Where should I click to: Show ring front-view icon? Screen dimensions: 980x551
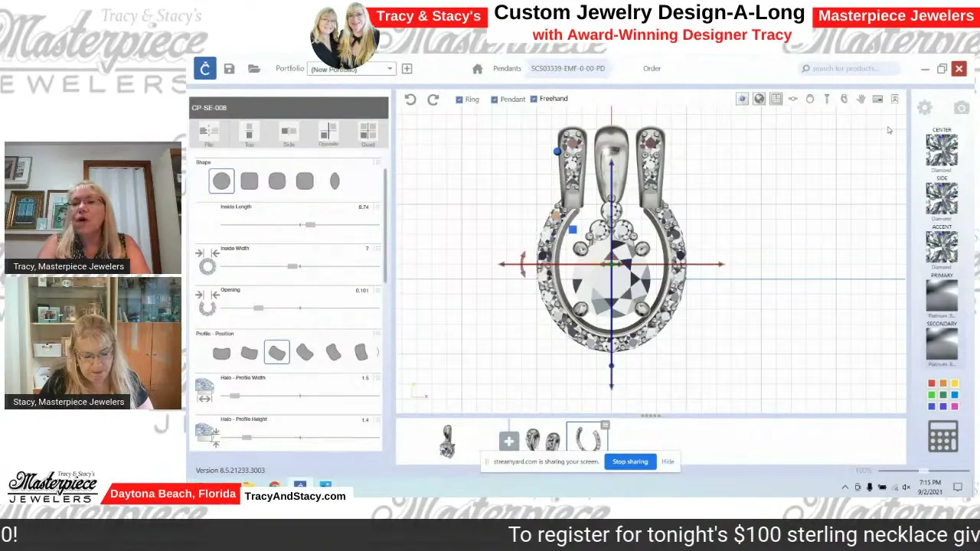click(809, 99)
